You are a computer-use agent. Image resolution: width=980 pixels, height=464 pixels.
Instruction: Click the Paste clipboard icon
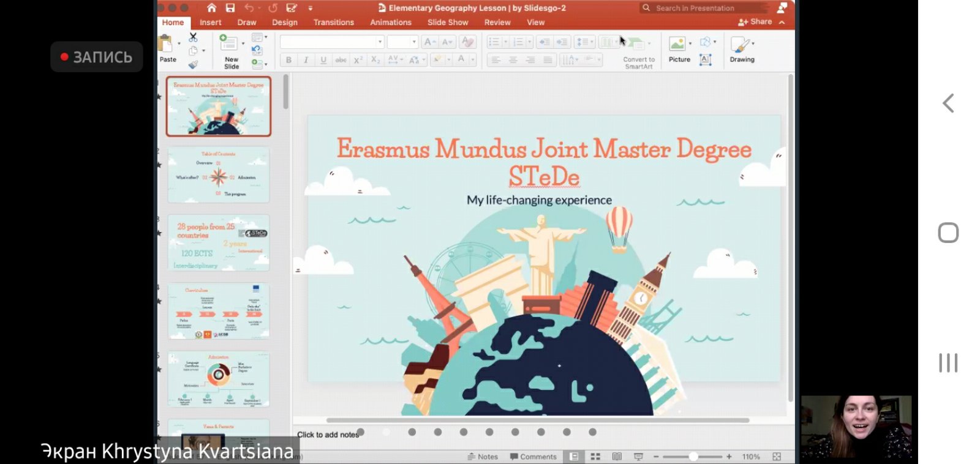tap(165, 43)
